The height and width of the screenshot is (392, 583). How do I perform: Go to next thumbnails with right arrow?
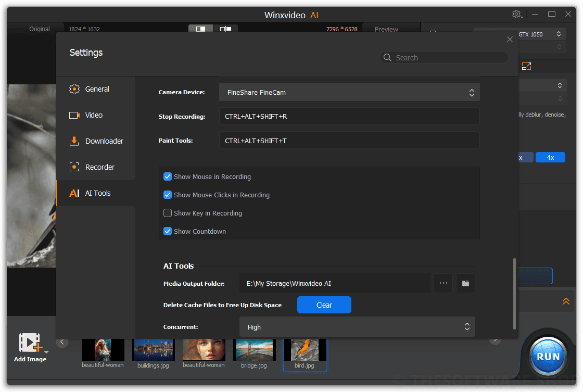495,340
